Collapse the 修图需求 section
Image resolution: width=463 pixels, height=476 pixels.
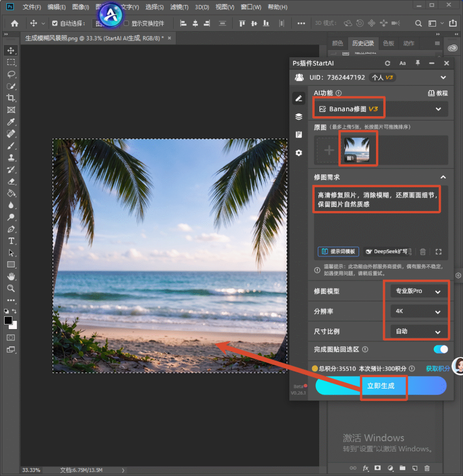pos(443,177)
